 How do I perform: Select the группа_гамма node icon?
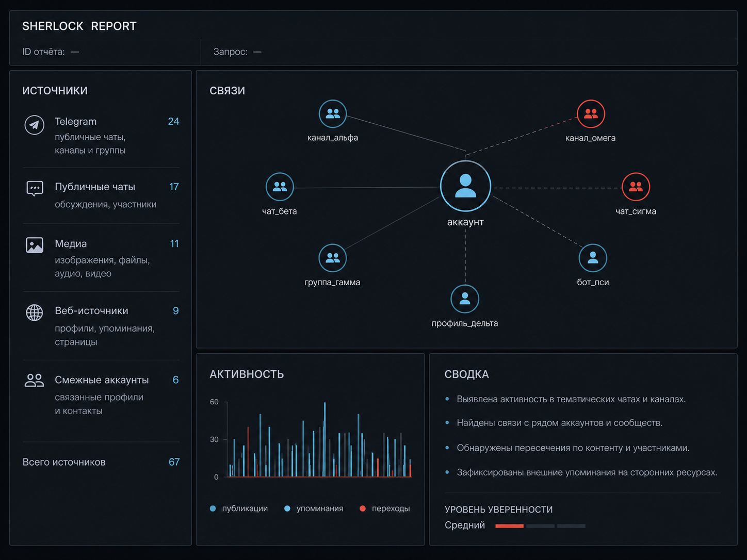[333, 258]
